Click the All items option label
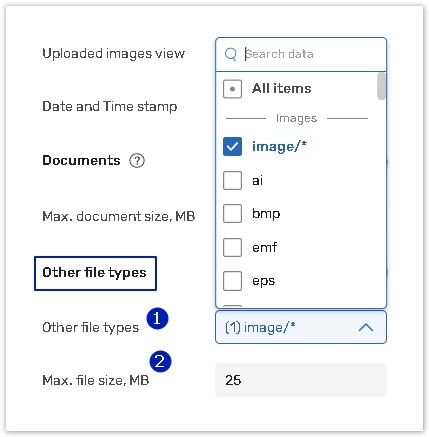Screen dimensions: 429x437 point(282,89)
